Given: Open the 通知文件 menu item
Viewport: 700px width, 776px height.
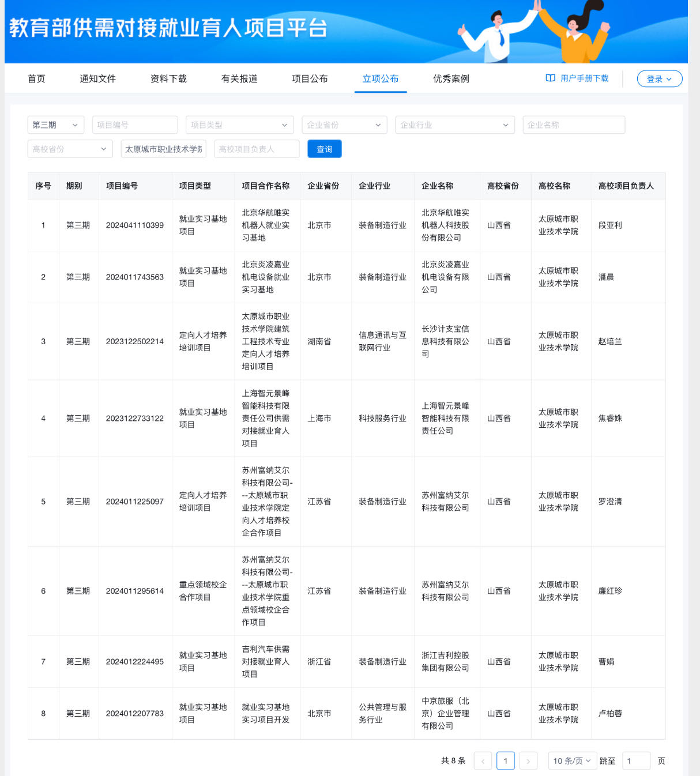Looking at the screenshot, I should [x=97, y=79].
